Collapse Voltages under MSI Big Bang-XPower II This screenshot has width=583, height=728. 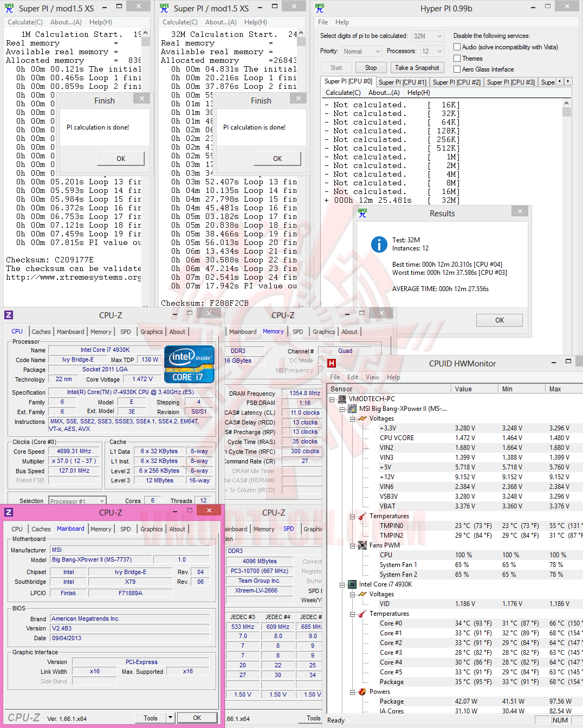tap(352, 418)
